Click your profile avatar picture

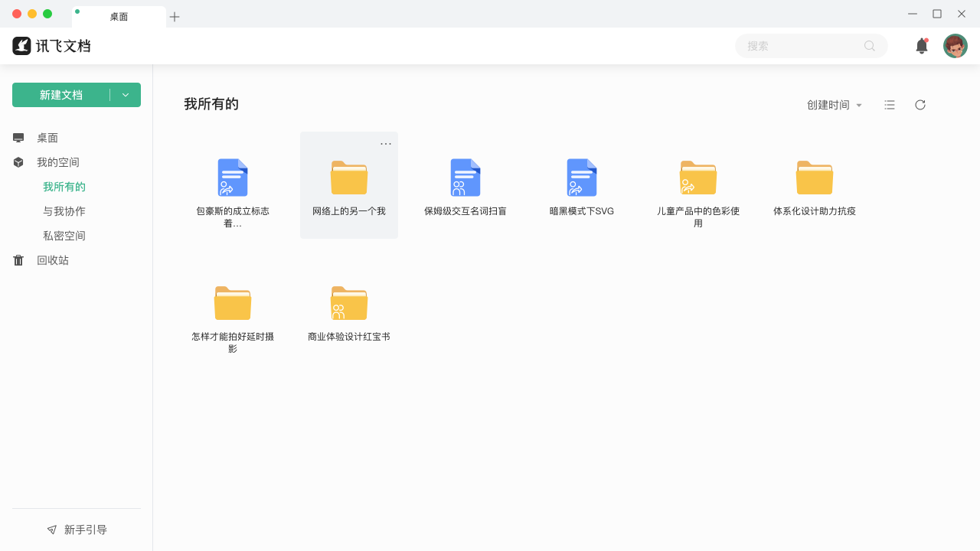click(955, 45)
